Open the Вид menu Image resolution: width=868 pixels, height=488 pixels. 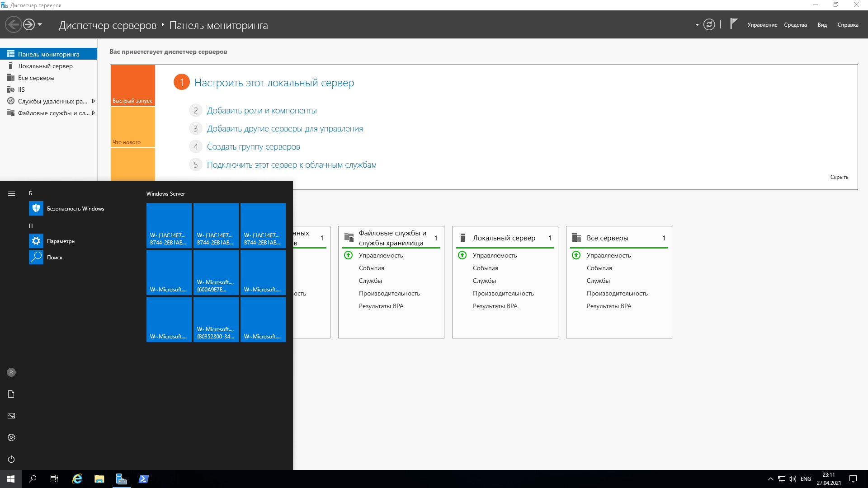tap(822, 25)
